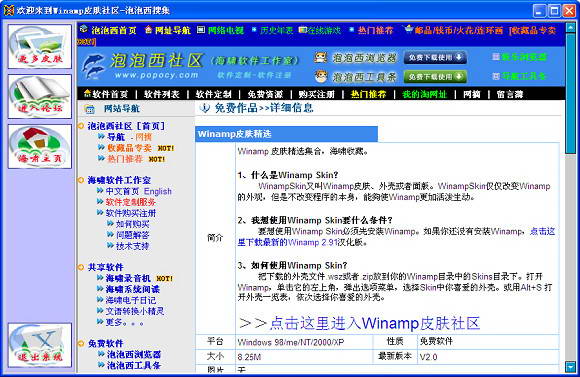Click the 网站导航 panel icon
580x377 pixels.
(x=89, y=109)
